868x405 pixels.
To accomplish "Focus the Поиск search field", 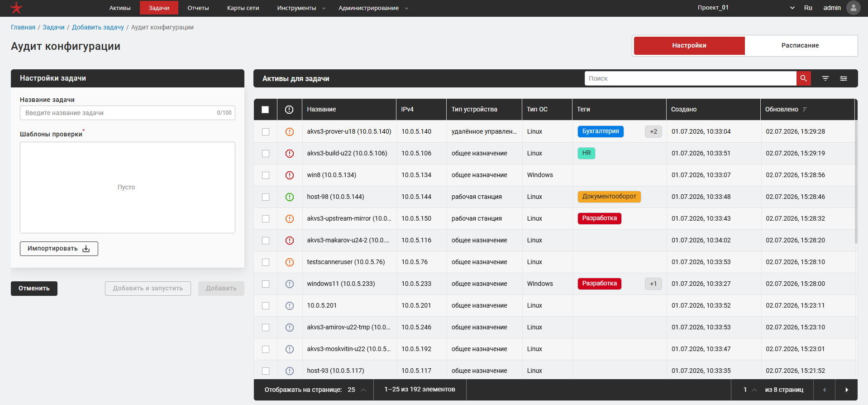I will (x=691, y=78).
